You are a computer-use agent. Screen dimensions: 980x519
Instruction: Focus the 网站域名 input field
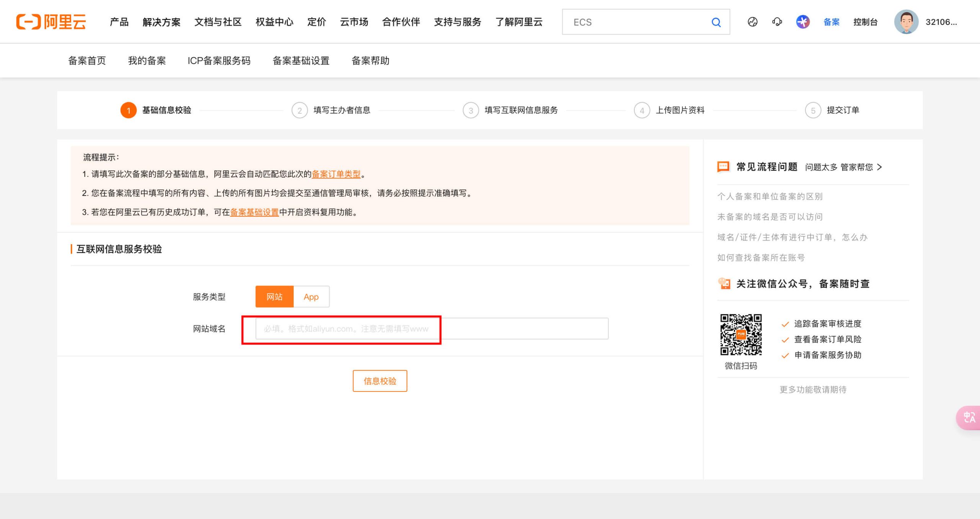coord(432,328)
